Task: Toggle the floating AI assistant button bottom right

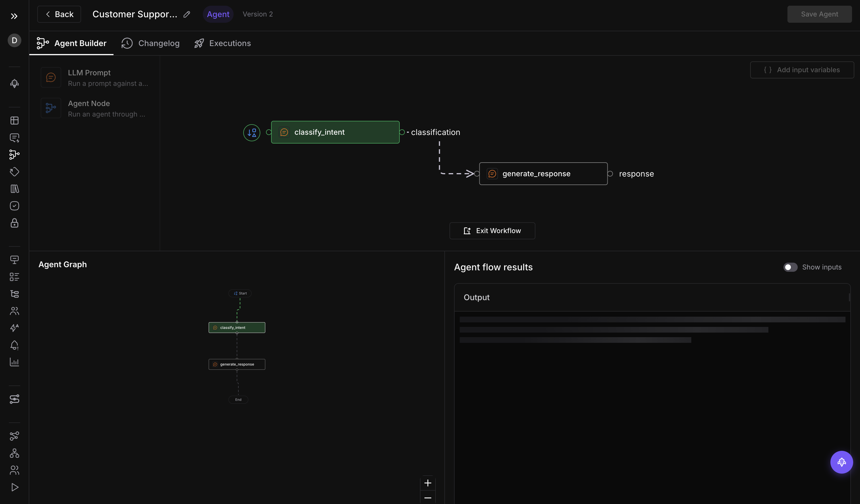Action: (841, 462)
